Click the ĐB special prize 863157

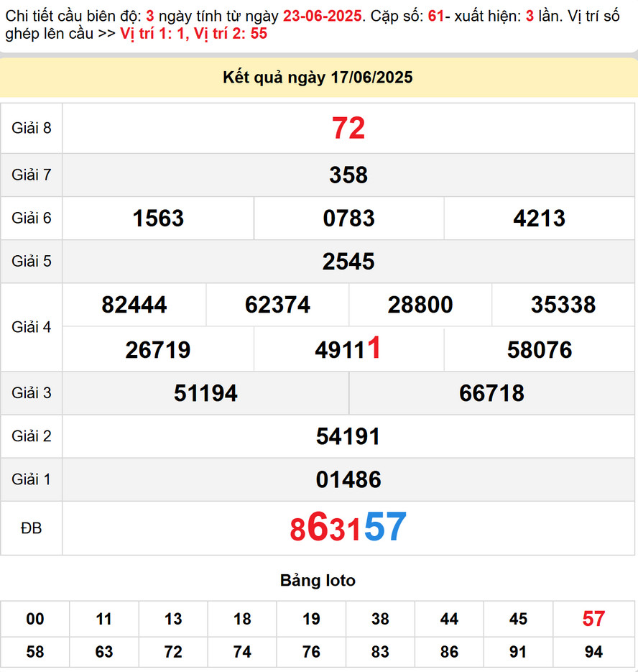pyautogui.click(x=348, y=527)
